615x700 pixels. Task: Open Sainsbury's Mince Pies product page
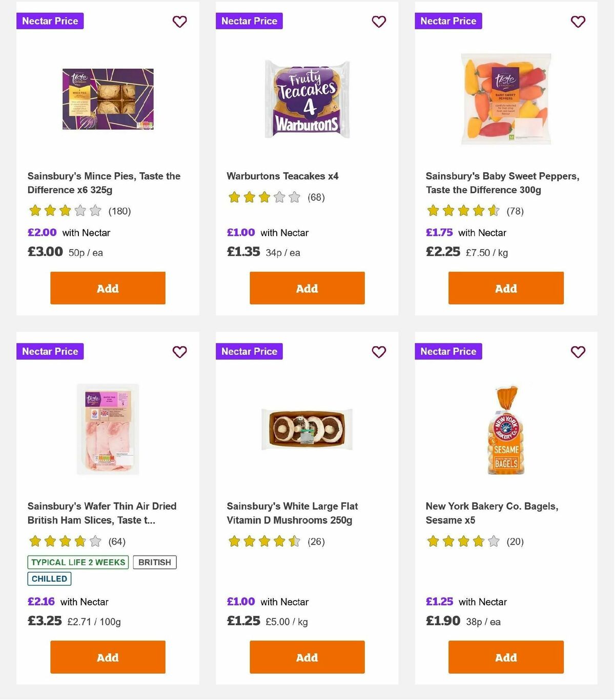click(x=104, y=182)
